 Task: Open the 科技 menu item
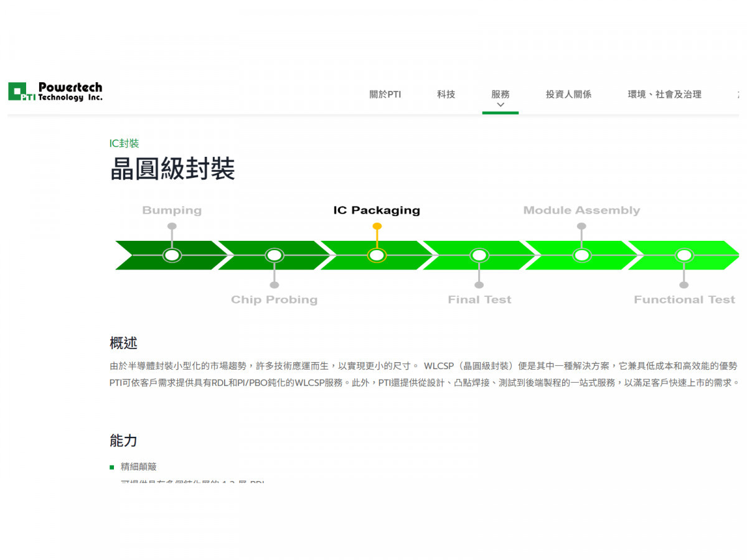446,95
